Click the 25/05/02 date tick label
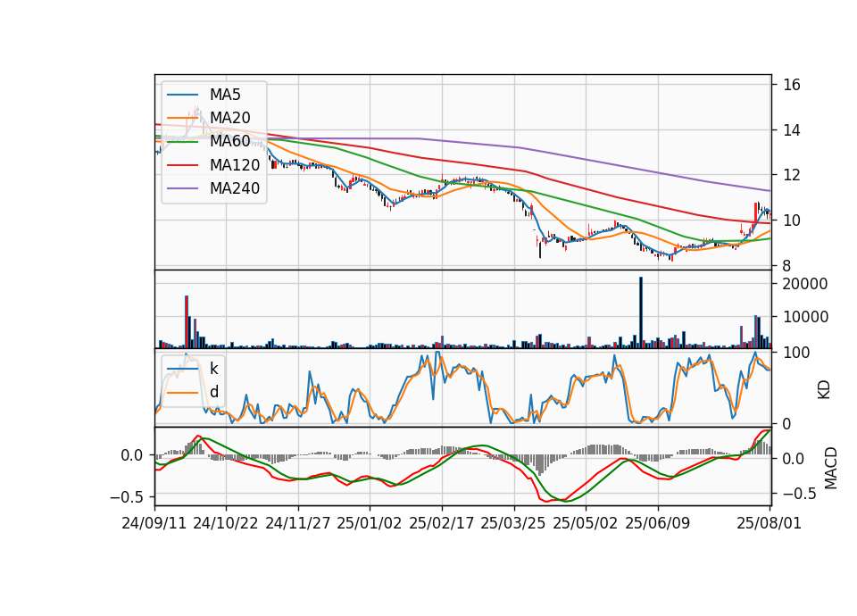 click(586, 523)
